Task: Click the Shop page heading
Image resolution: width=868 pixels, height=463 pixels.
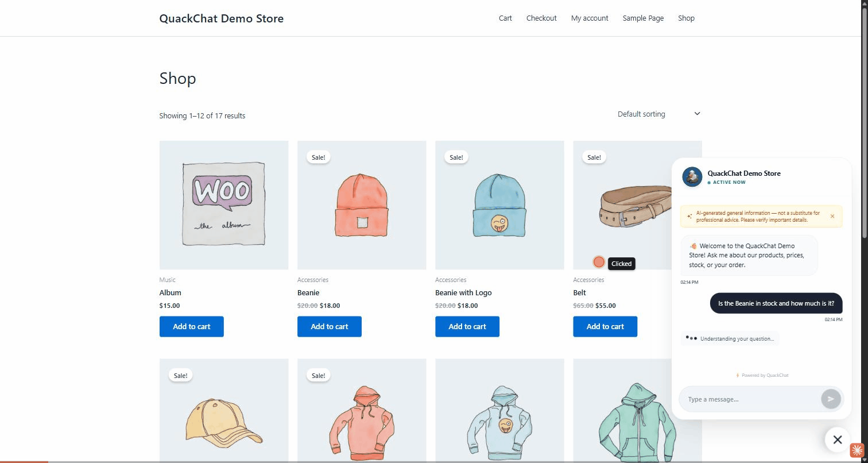Action: click(x=177, y=78)
